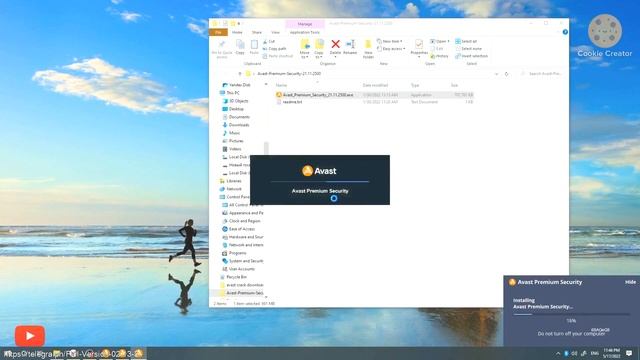Switch to the Share tab

[257, 32]
